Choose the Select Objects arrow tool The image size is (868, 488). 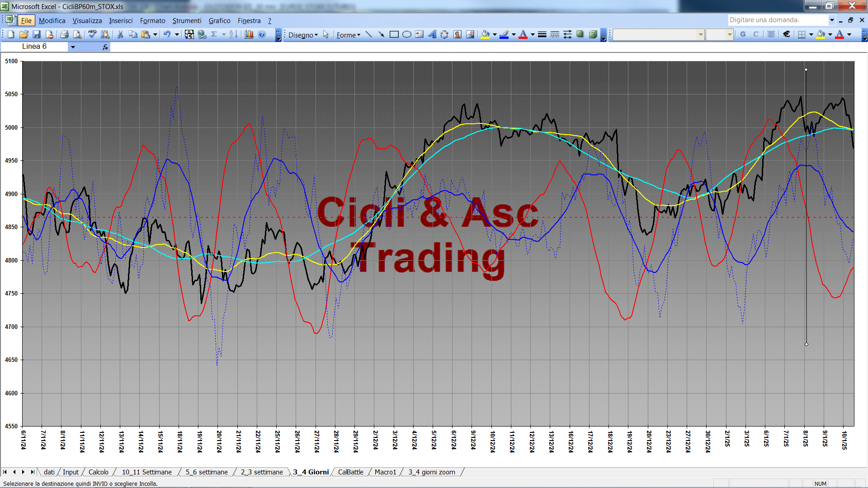pos(326,34)
